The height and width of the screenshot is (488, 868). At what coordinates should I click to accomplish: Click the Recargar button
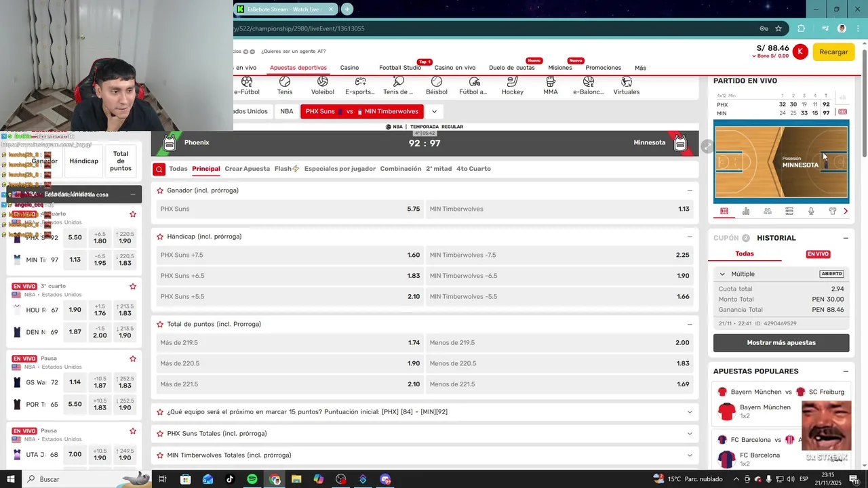(833, 52)
